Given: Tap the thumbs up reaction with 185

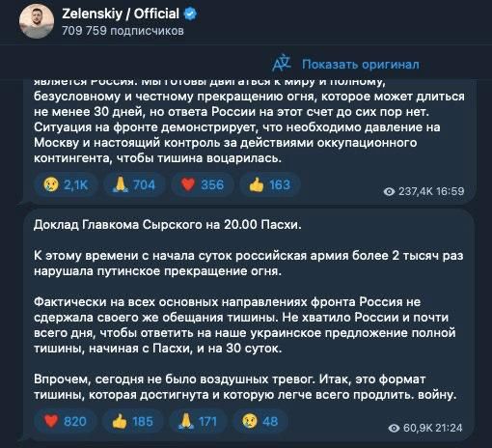Looking at the screenshot, I should pos(132,421).
